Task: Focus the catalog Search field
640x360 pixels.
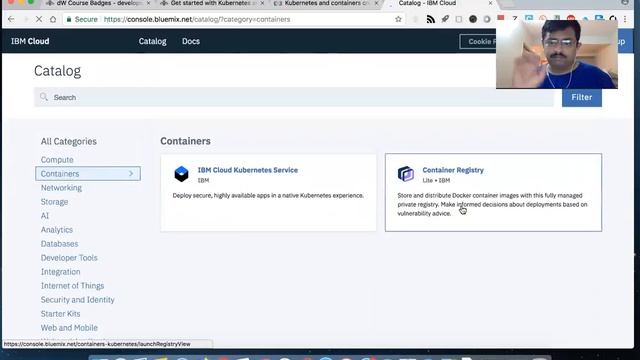Action: tap(294, 97)
